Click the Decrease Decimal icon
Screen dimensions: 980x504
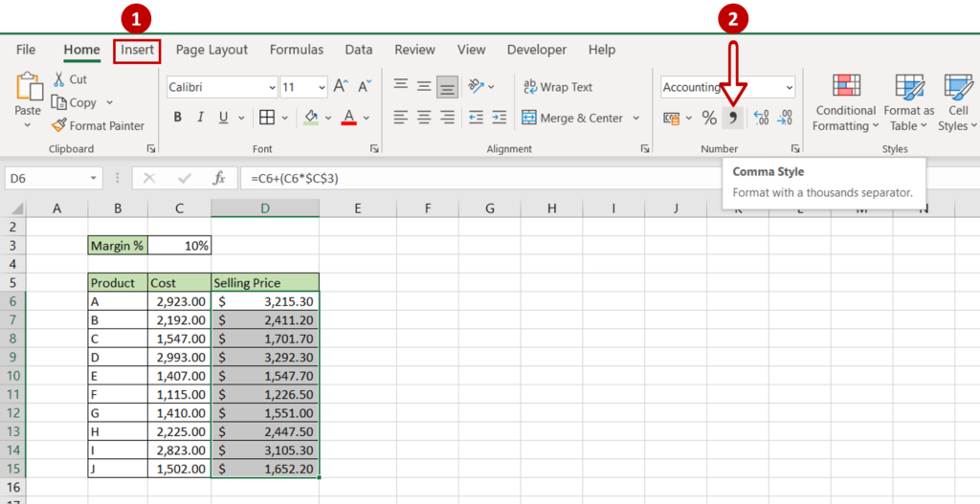(784, 119)
